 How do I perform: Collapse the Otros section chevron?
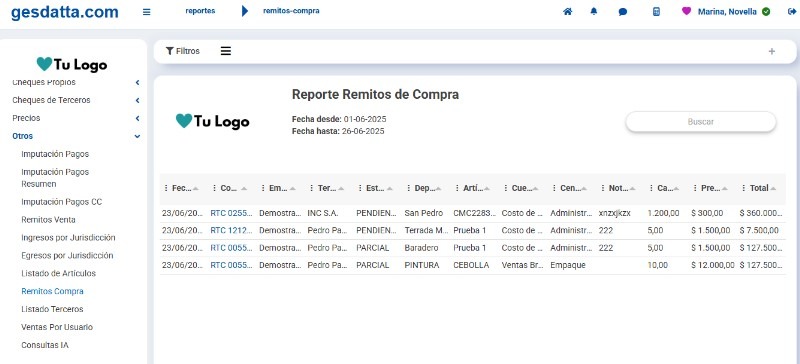pyautogui.click(x=137, y=136)
